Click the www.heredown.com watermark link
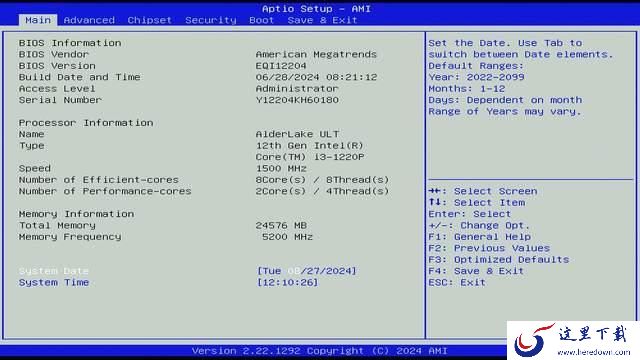The height and width of the screenshot is (360, 640). pyautogui.click(x=594, y=352)
